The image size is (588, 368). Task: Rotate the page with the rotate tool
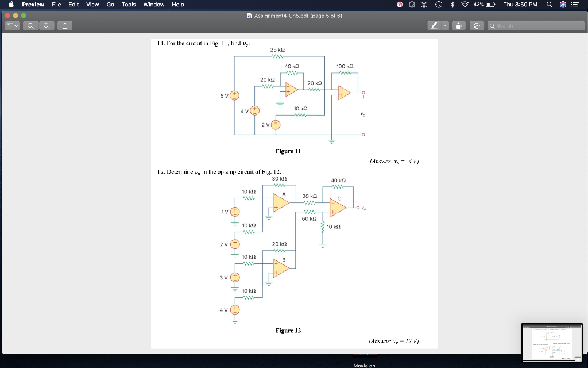pos(458,25)
